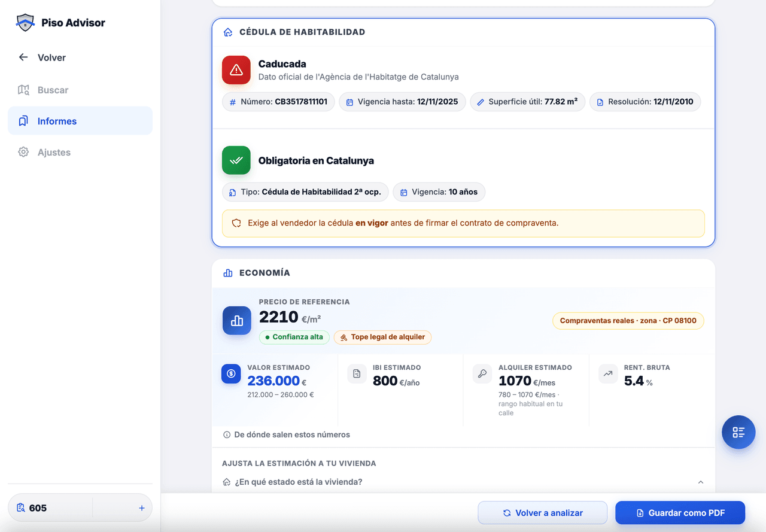This screenshot has height=532, width=766.
Task: Expand De dónde salen estos números
Action: pyautogui.click(x=287, y=435)
